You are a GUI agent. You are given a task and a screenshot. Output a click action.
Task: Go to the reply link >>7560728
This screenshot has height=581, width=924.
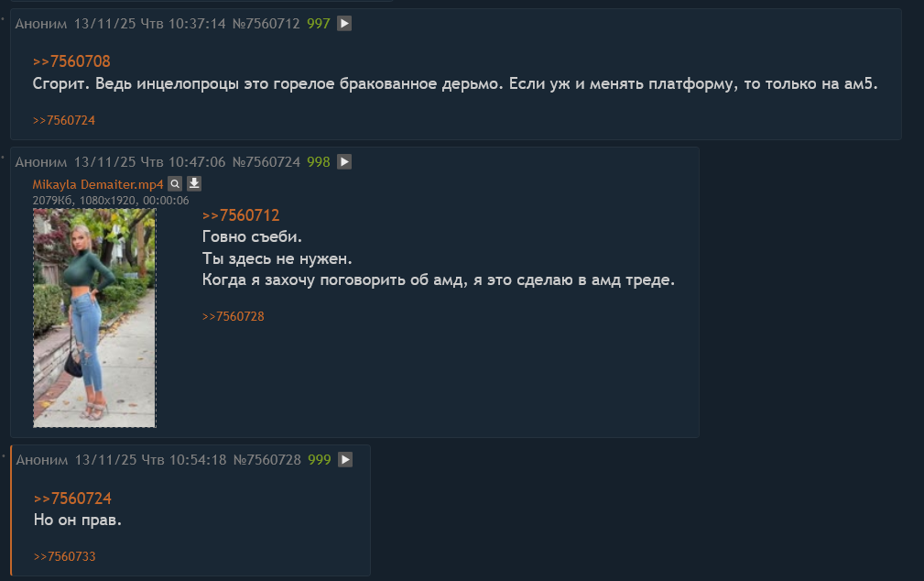coord(233,317)
